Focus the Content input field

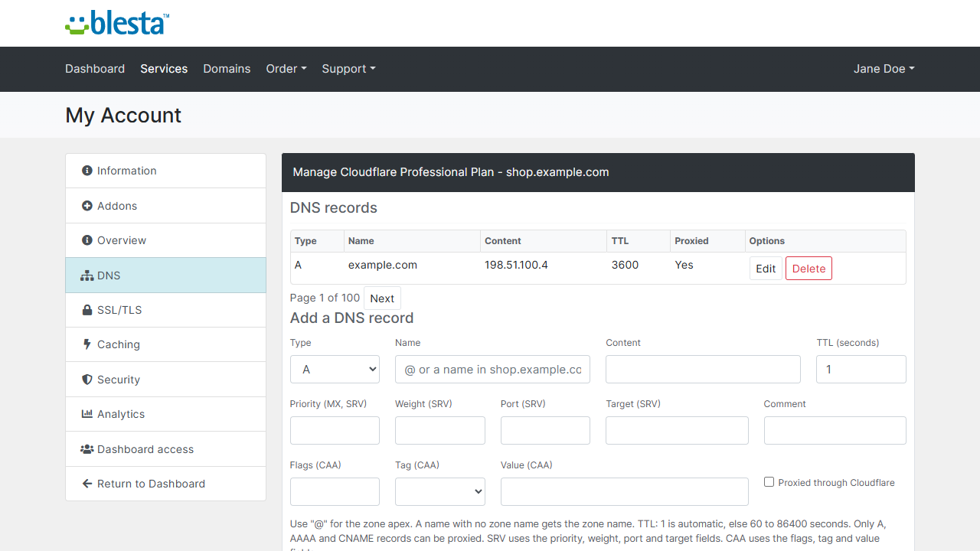(703, 369)
